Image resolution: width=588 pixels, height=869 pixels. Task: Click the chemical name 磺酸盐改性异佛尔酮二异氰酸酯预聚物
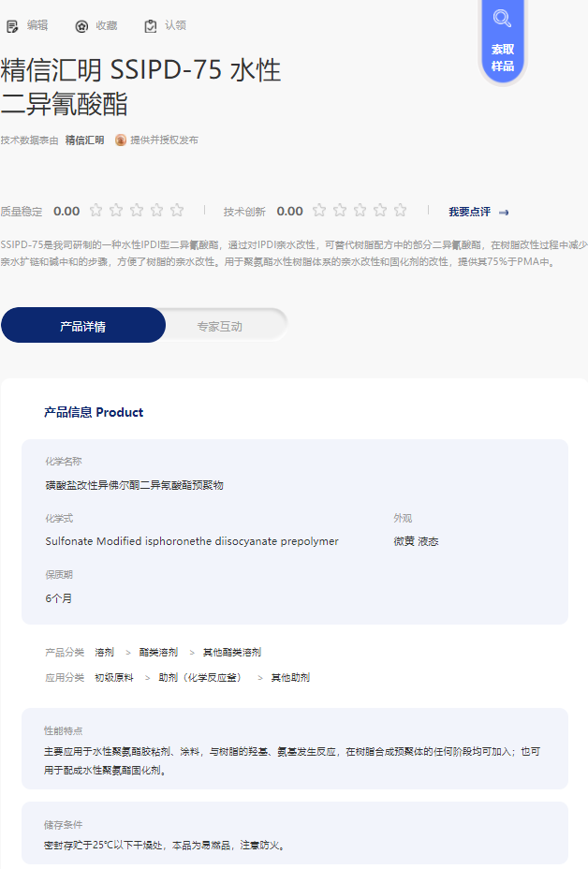(134, 485)
